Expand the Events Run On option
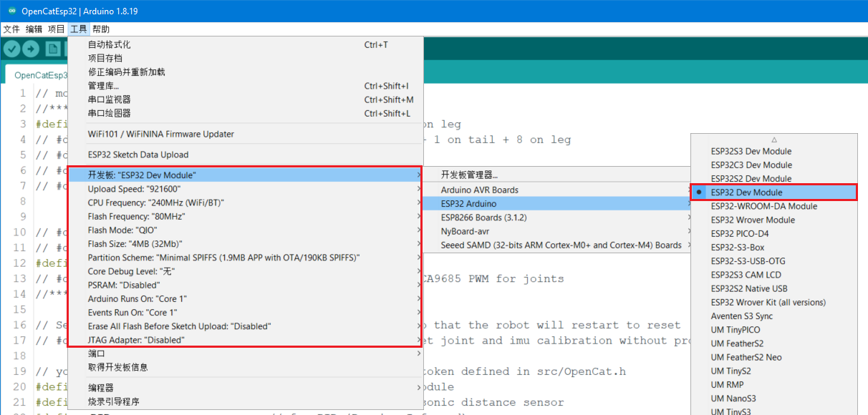This screenshot has height=415, width=868. [245, 313]
